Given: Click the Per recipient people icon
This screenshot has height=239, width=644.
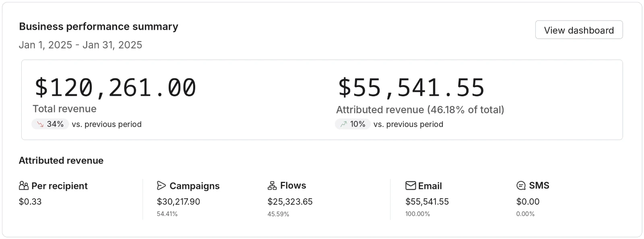Looking at the screenshot, I should tap(24, 186).
